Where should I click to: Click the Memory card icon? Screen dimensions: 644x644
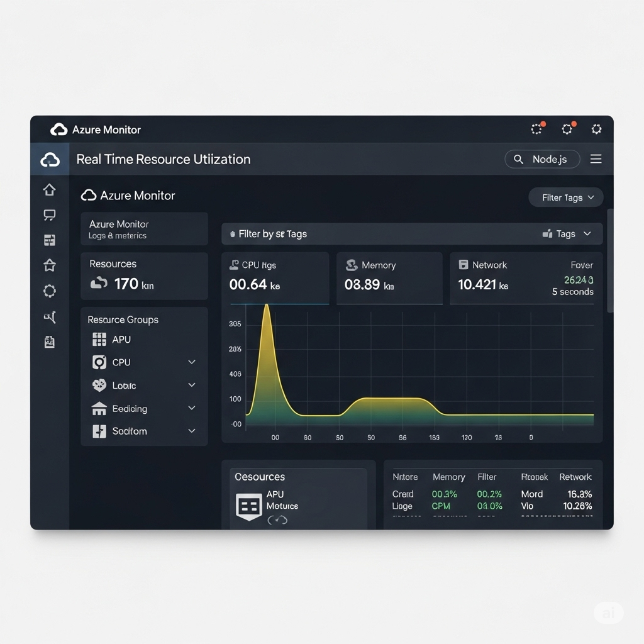[x=352, y=265]
